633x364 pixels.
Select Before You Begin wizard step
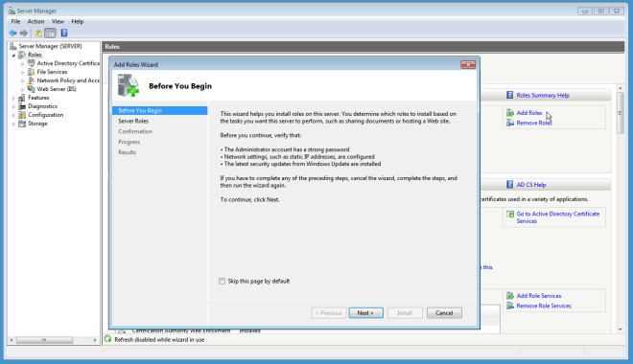pos(160,110)
